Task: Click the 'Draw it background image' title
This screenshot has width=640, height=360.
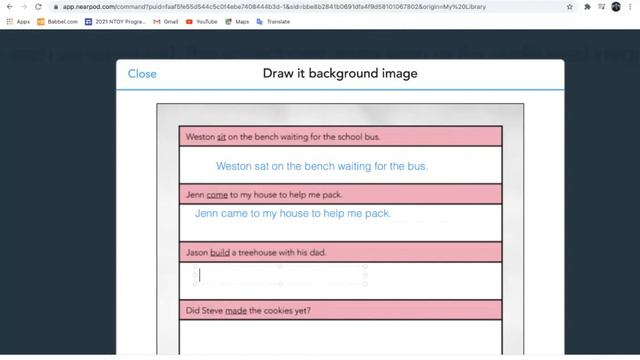Action: [340, 73]
